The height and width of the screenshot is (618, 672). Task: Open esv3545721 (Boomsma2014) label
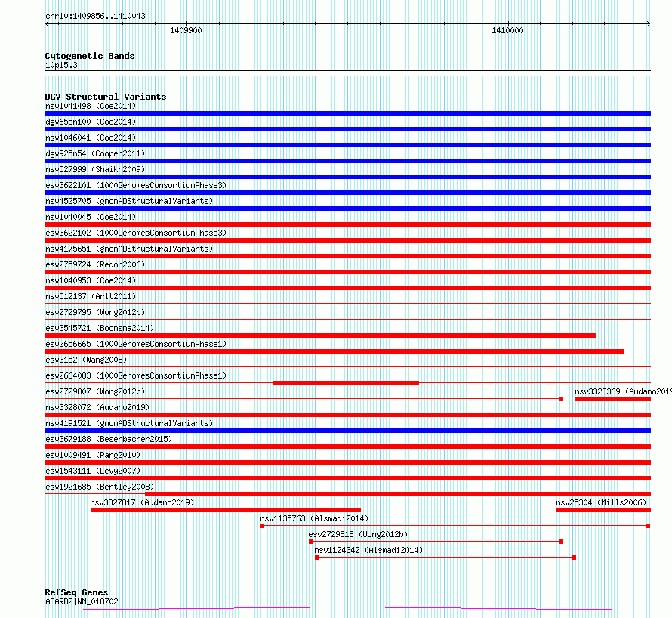pyautogui.click(x=100, y=328)
